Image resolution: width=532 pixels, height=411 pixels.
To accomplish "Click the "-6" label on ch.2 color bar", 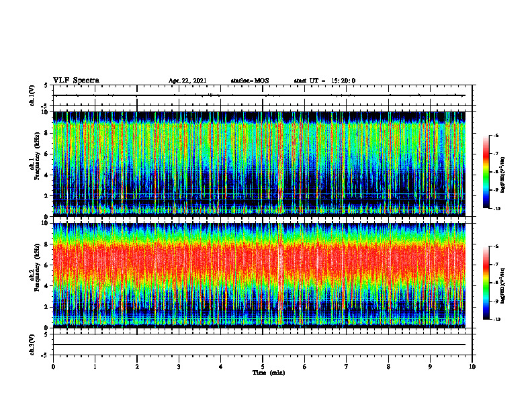I will pyautogui.click(x=496, y=246).
